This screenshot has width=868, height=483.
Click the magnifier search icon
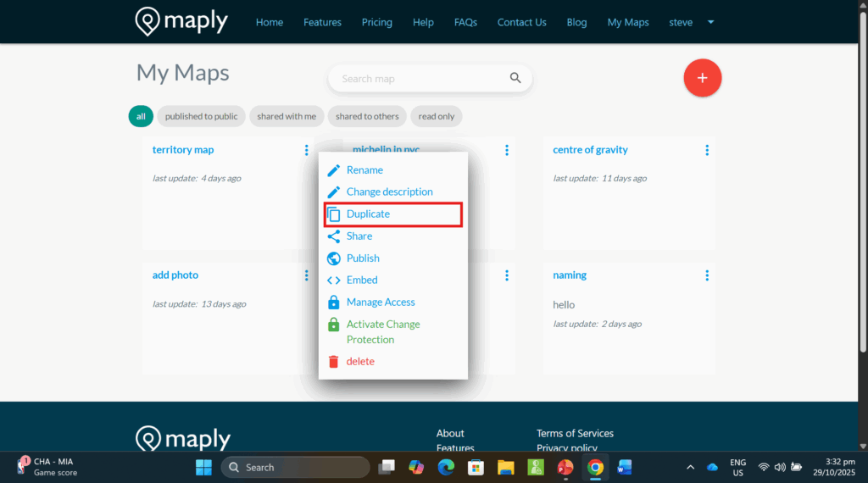point(515,79)
